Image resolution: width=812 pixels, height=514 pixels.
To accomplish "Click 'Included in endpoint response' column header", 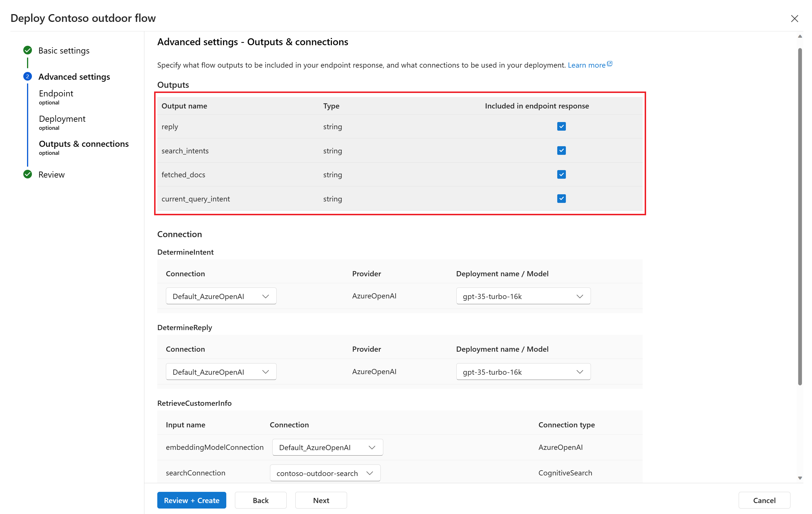I will [x=537, y=106].
